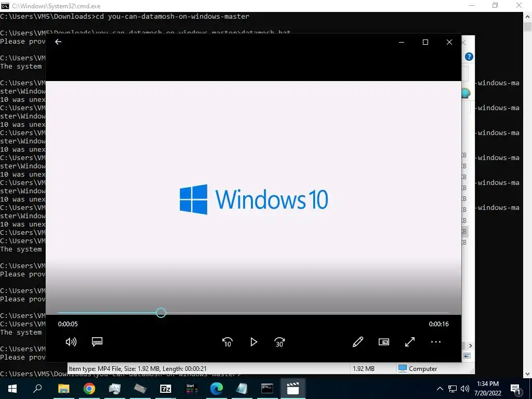This screenshot has height=399, width=532.
Task: Close the video player window
Action: click(449, 42)
